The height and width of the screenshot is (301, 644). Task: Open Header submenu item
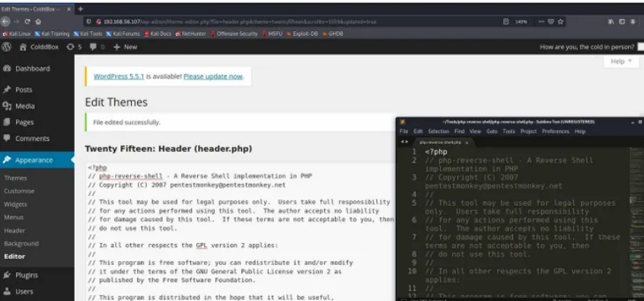14,231
